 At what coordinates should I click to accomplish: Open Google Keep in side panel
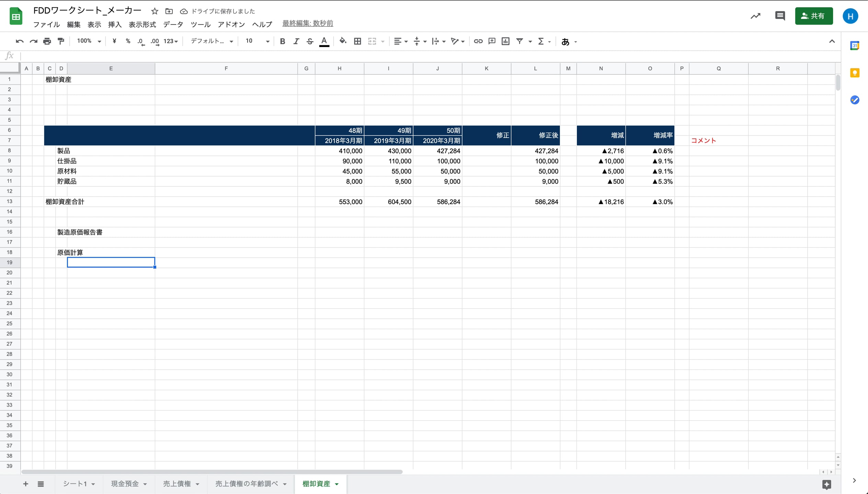[855, 73]
